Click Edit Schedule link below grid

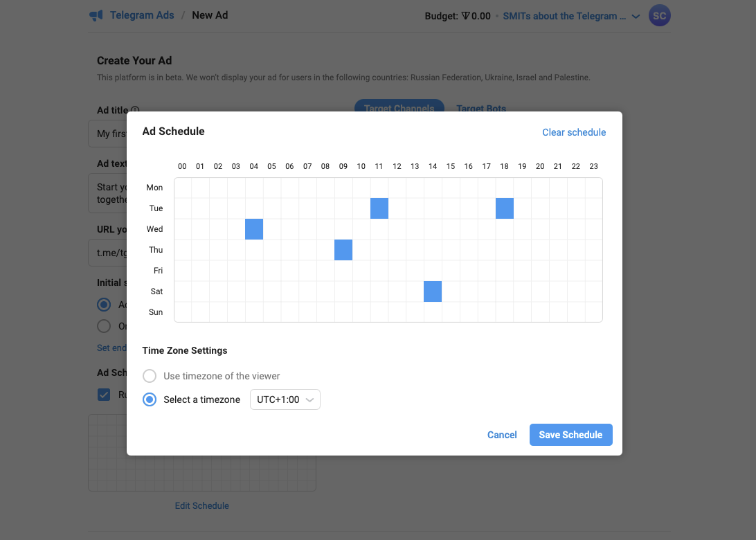pos(201,505)
